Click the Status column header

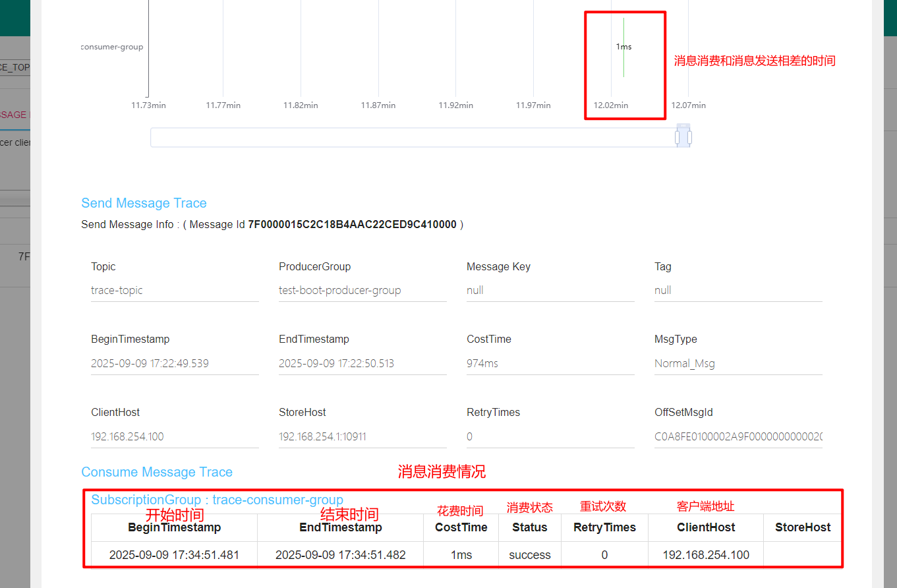point(530,527)
